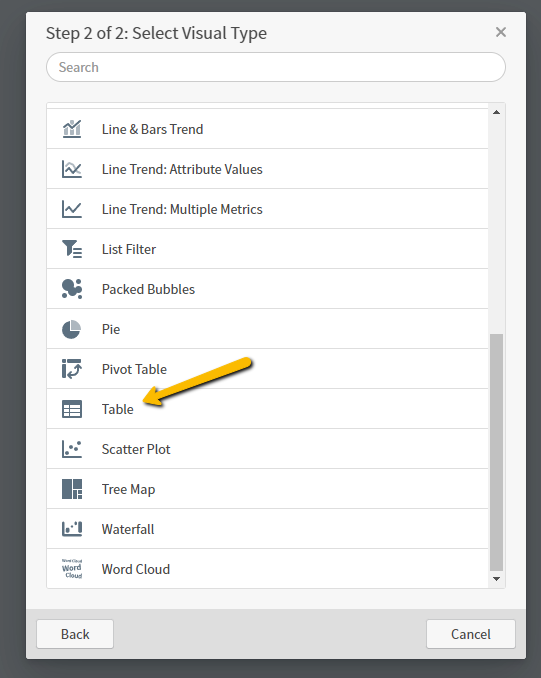Cancel the visual type selection
541x678 pixels.
[471, 634]
